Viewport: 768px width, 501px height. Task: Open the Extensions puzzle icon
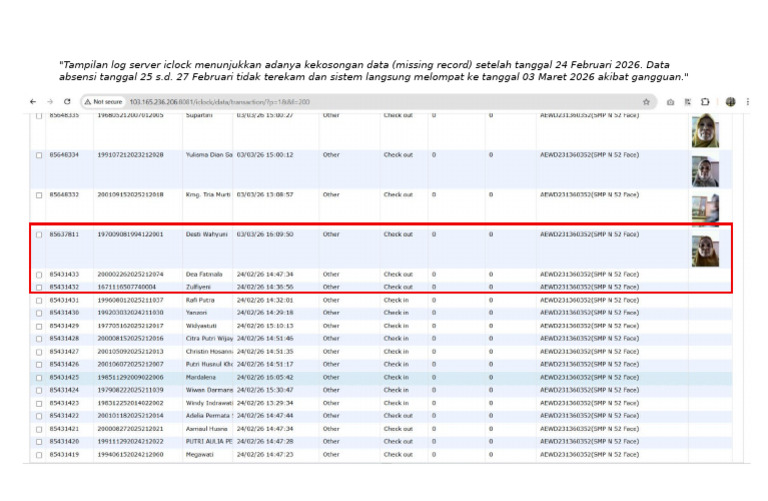(x=705, y=102)
